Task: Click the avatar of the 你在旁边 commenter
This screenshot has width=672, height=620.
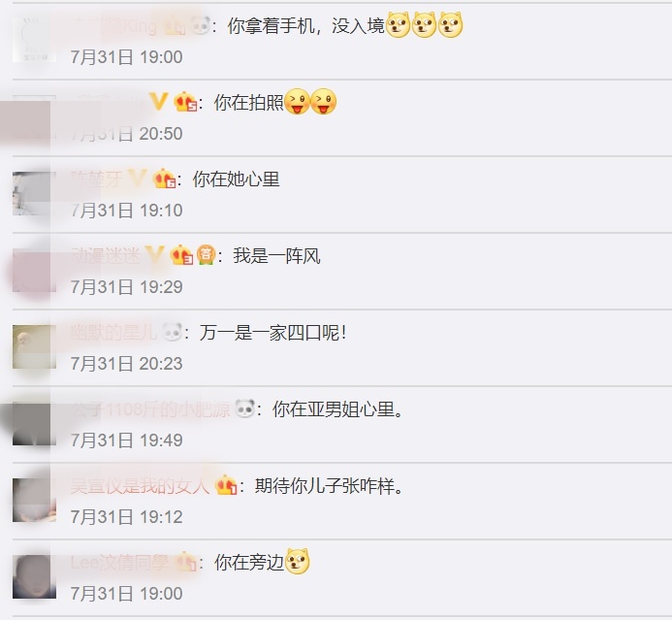Action: pyautogui.click(x=34, y=576)
